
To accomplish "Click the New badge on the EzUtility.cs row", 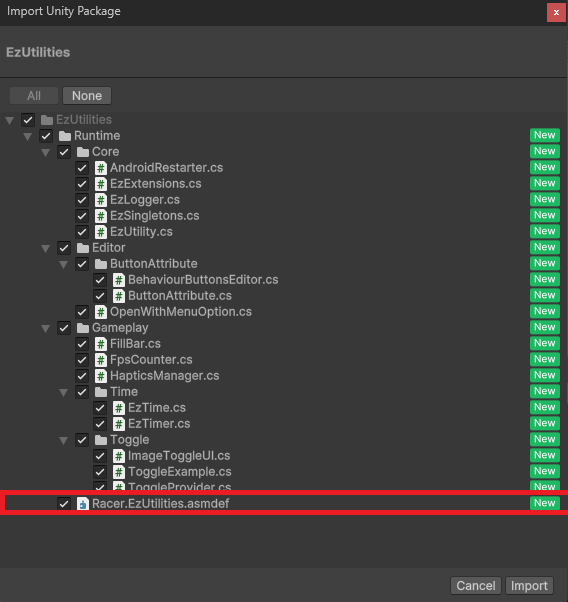I will coord(545,231).
